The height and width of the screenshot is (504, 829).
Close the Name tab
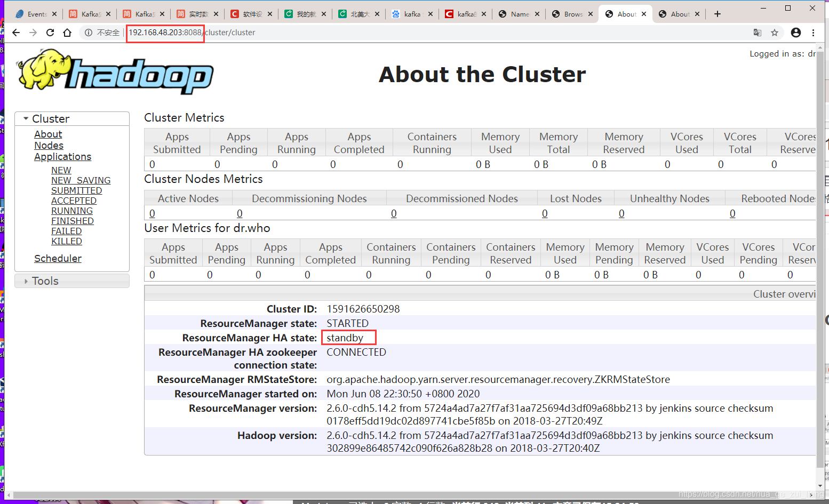coord(537,14)
